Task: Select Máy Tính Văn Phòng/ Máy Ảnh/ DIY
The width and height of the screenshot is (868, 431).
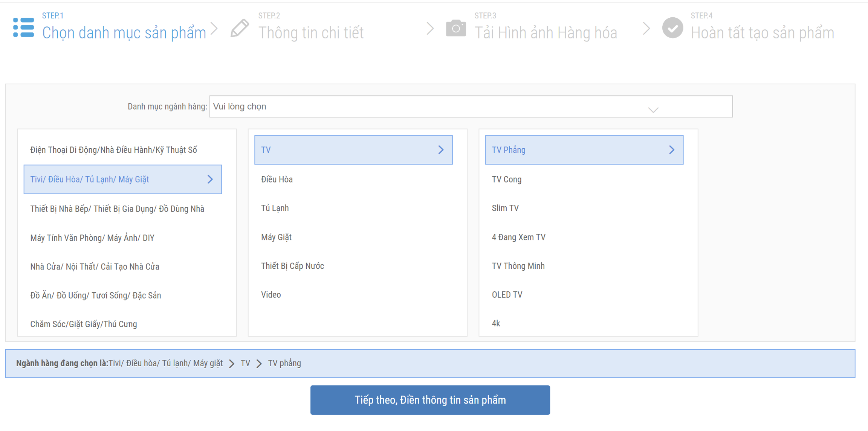Action: point(92,238)
